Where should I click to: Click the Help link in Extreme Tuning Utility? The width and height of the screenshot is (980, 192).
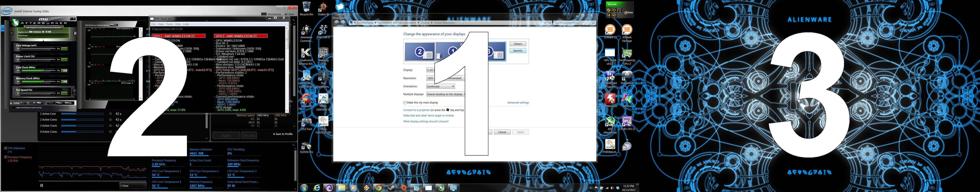(290, 14)
